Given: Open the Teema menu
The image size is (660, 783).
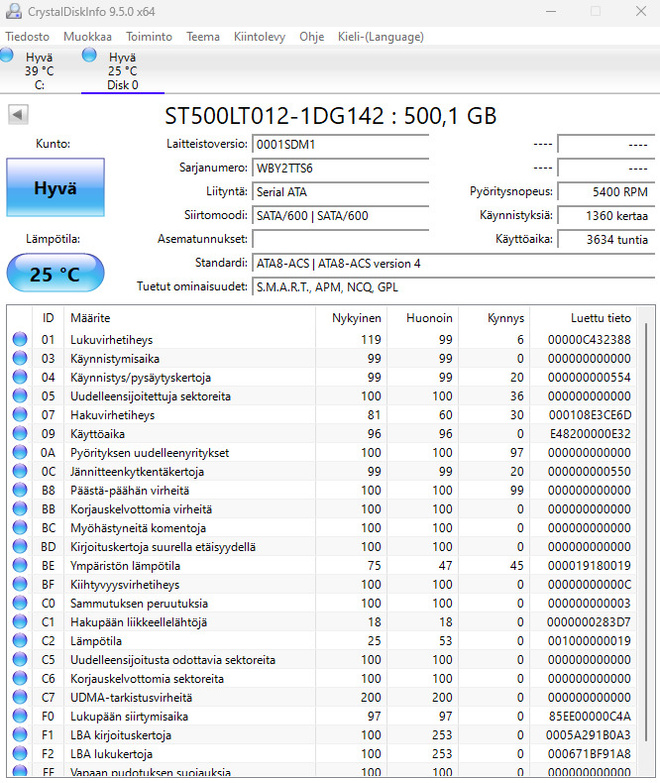Looking at the screenshot, I should click(203, 37).
